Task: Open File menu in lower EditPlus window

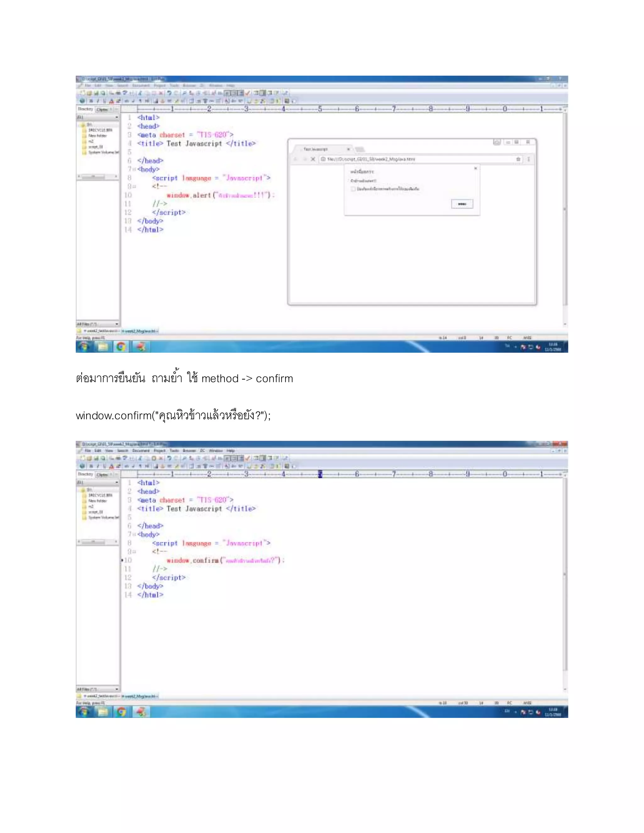Action: click(x=87, y=450)
